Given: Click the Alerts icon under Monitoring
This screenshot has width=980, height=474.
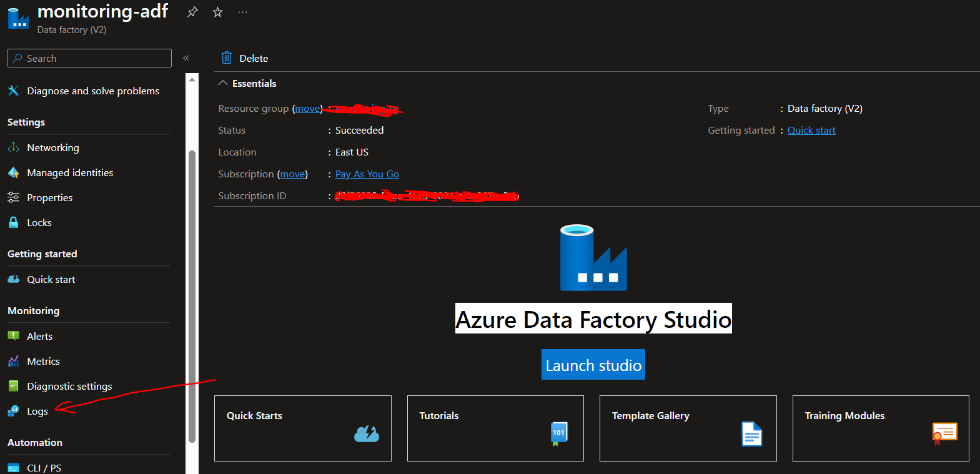Looking at the screenshot, I should point(13,336).
